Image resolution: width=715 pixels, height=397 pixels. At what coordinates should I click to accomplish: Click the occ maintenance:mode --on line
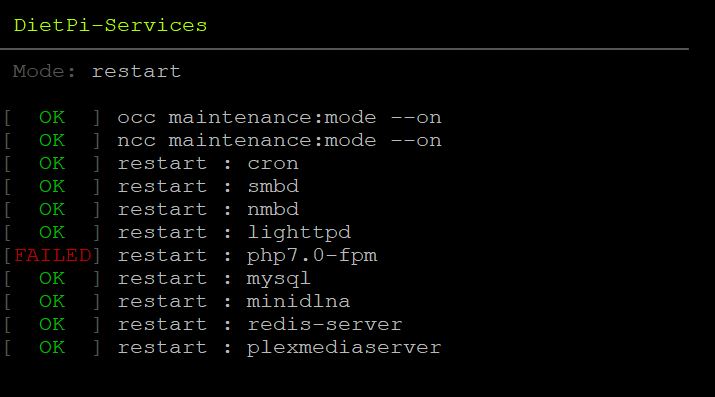point(280,118)
